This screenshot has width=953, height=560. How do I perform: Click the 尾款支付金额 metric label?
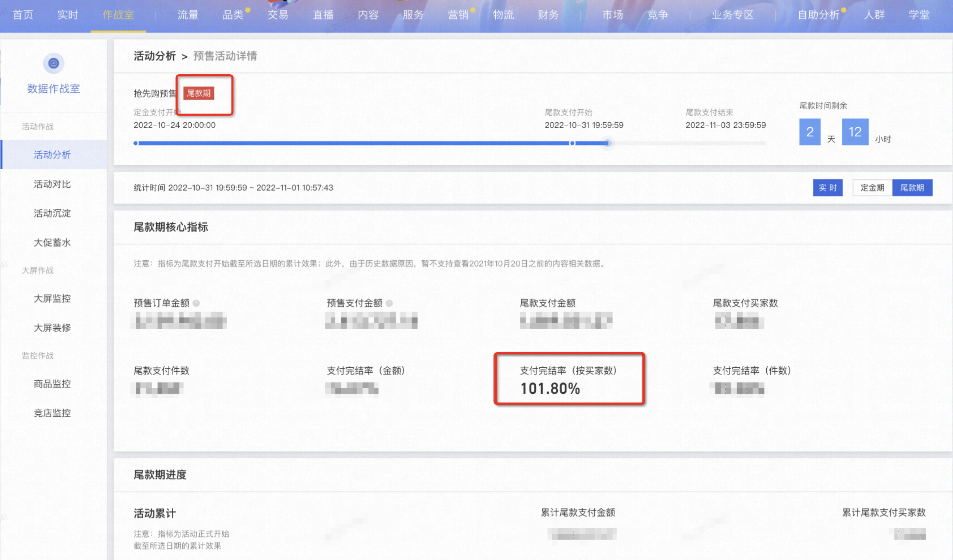[548, 303]
